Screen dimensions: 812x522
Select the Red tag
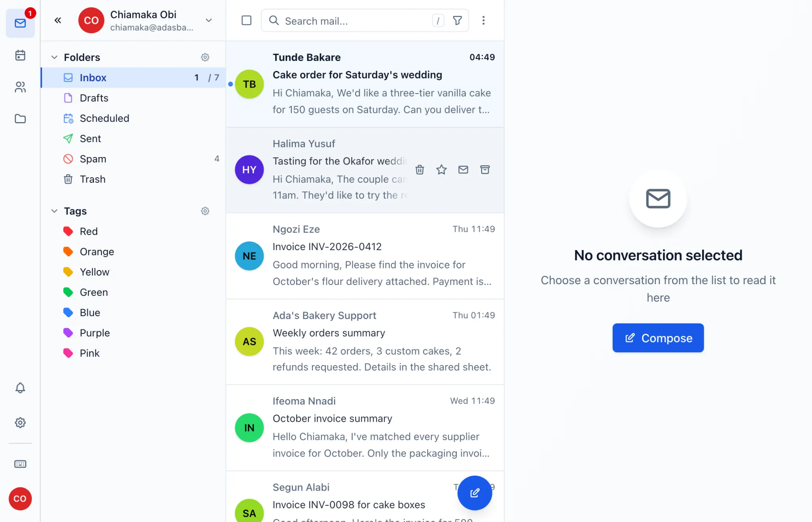[134, 231]
